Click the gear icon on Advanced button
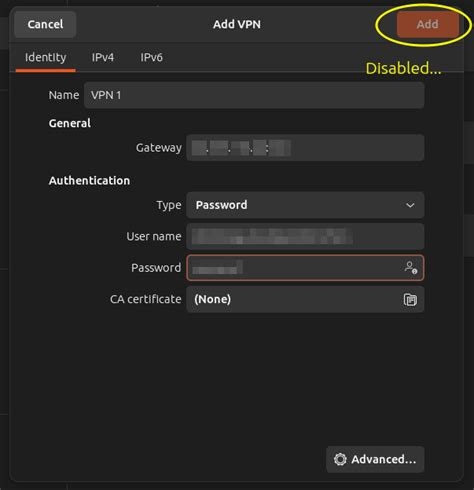 pos(340,459)
